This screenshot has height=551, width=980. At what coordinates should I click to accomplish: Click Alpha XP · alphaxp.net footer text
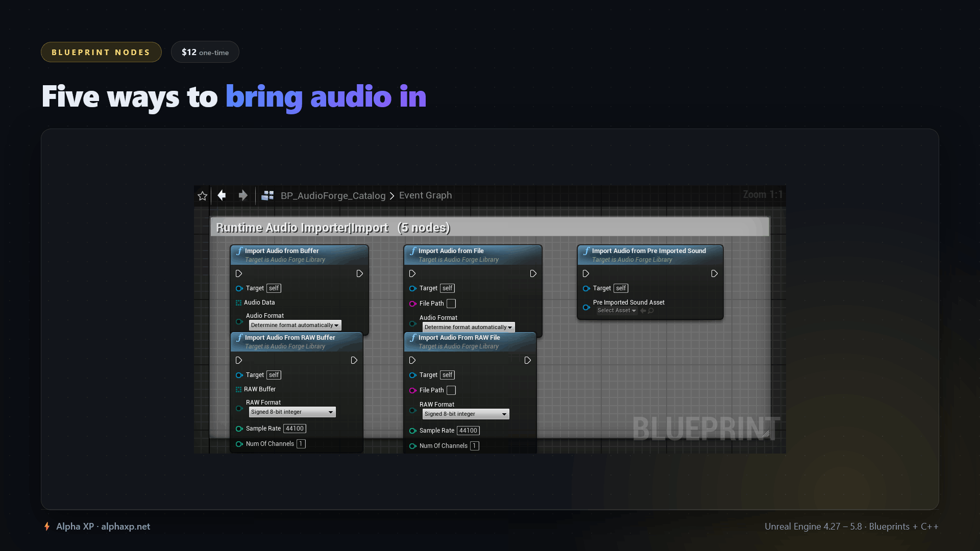[103, 527]
